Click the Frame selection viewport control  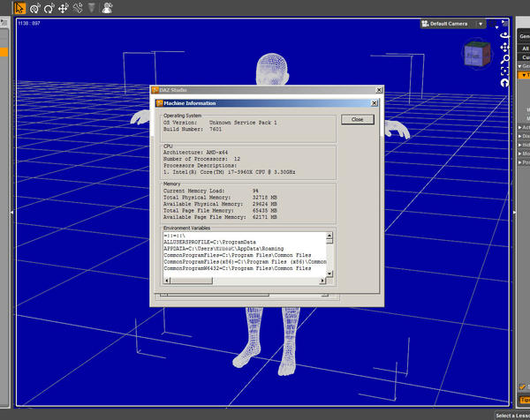click(x=504, y=71)
